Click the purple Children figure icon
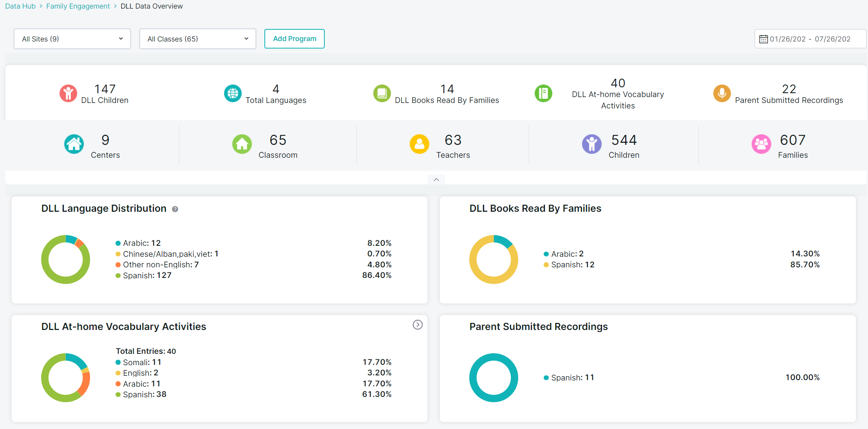This screenshot has width=868, height=429. (x=591, y=144)
